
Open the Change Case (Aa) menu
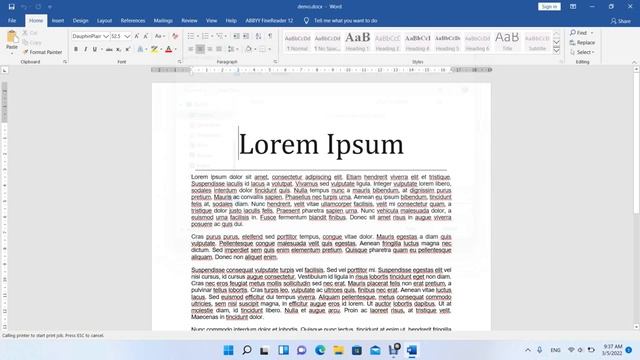(x=160, y=36)
